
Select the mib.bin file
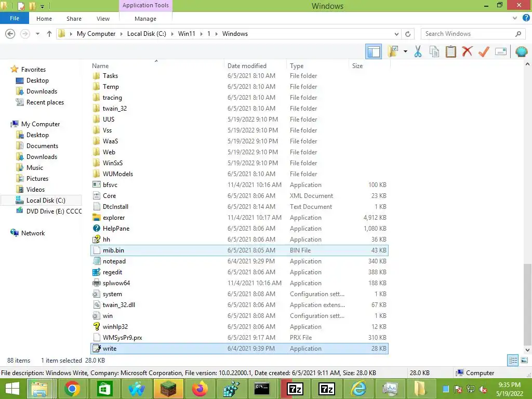pyautogui.click(x=240, y=250)
